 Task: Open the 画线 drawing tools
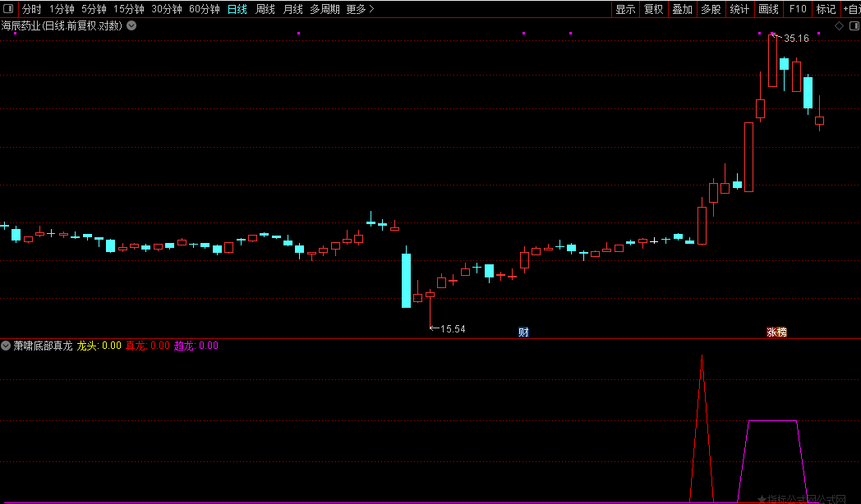point(768,9)
